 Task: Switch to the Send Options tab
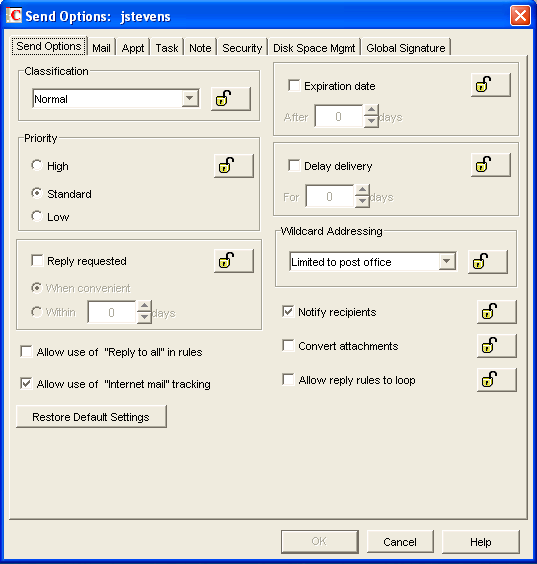pos(49,46)
